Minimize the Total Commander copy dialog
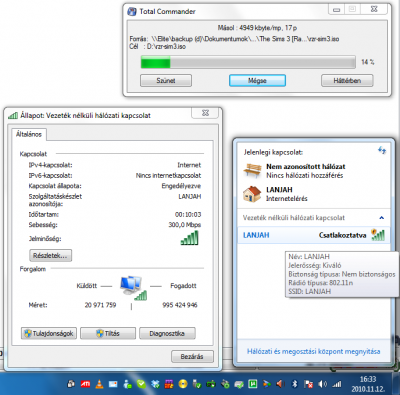 [x=336, y=10]
